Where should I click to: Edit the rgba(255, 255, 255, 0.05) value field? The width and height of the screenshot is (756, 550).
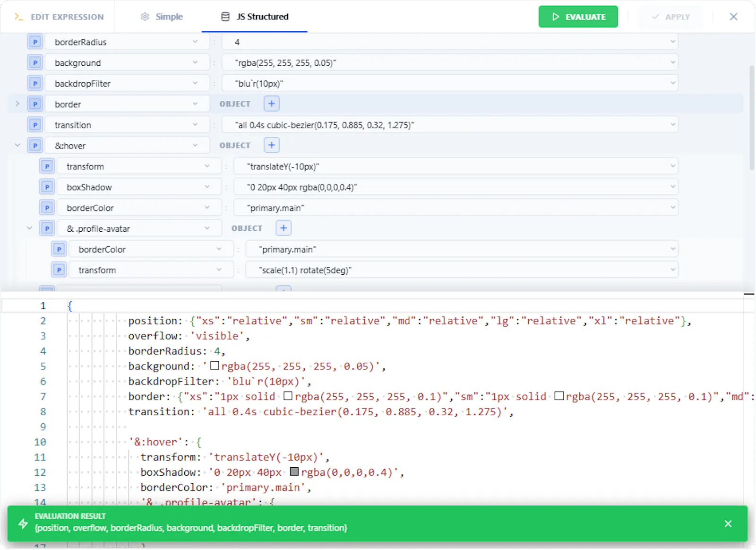click(450, 63)
